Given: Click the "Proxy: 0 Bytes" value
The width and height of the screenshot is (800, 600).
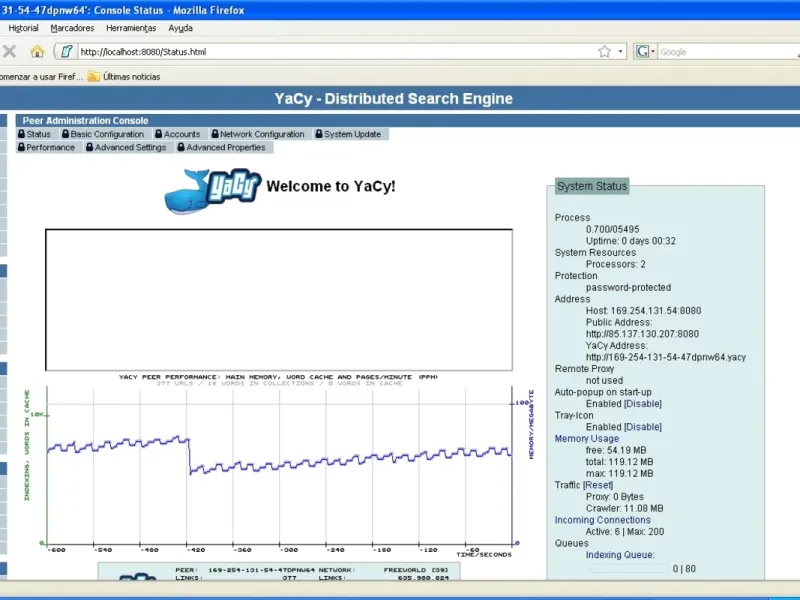Looking at the screenshot, I should point(615,497).
